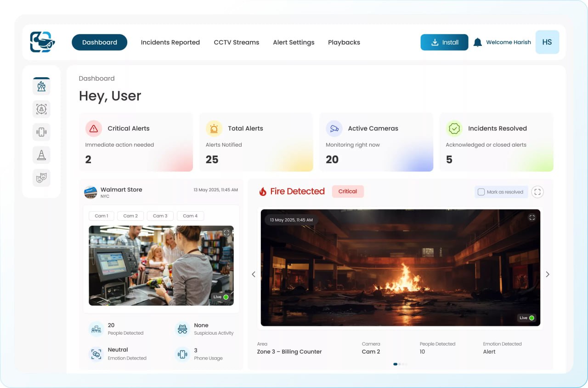Select the fire detection icon in sidebar
The width and height of the screenshot is (588, 388).
coord(41,86)
